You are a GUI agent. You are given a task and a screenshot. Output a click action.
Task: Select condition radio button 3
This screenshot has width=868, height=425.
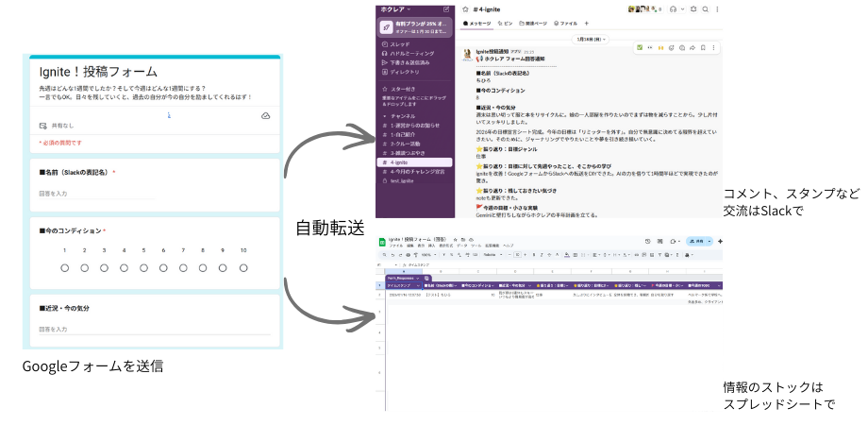pyautogui.click(x=104, y=268)
